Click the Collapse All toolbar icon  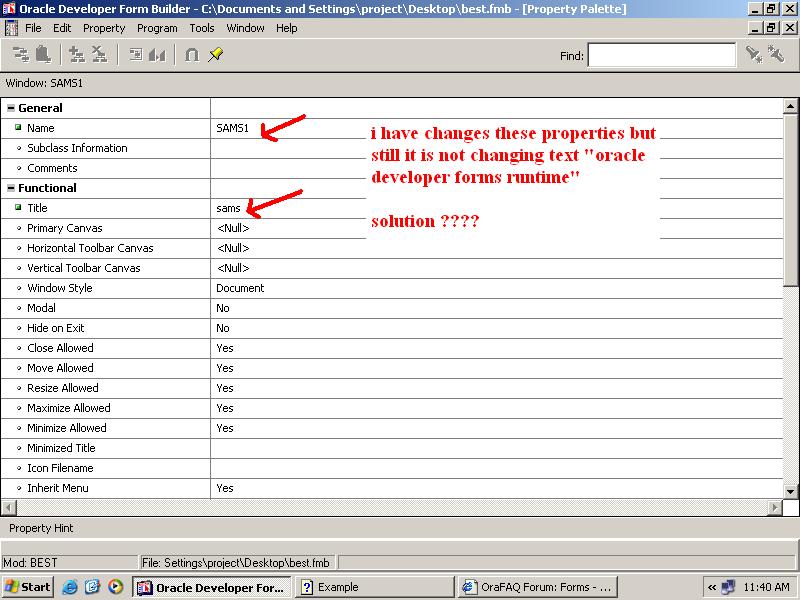[x=99, y=55]
